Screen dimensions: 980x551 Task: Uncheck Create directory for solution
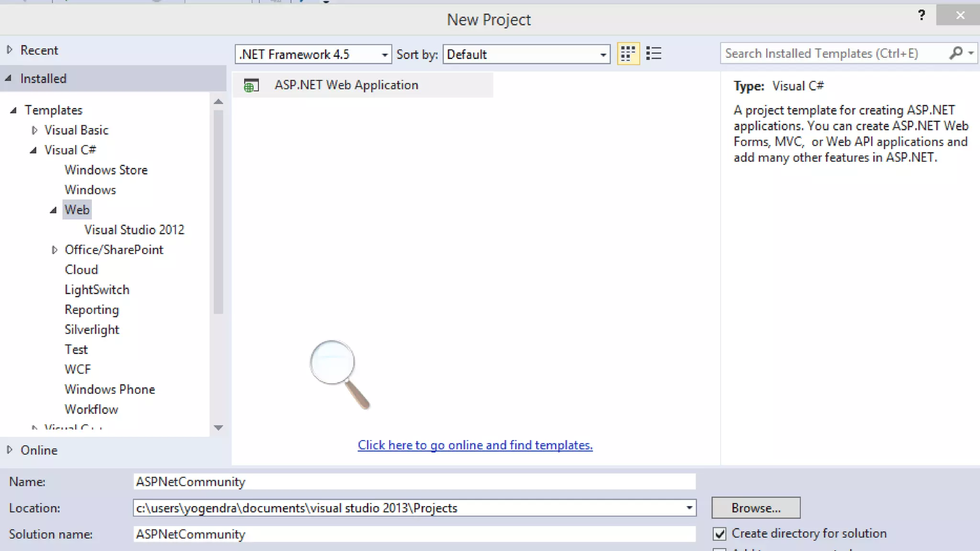[x=720, y=534]
